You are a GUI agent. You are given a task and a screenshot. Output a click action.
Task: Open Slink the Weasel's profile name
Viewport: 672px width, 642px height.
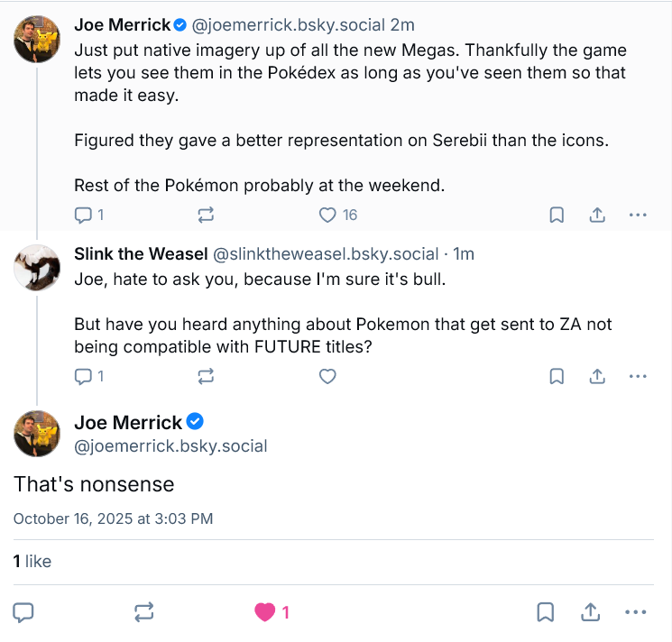(140, 254)
